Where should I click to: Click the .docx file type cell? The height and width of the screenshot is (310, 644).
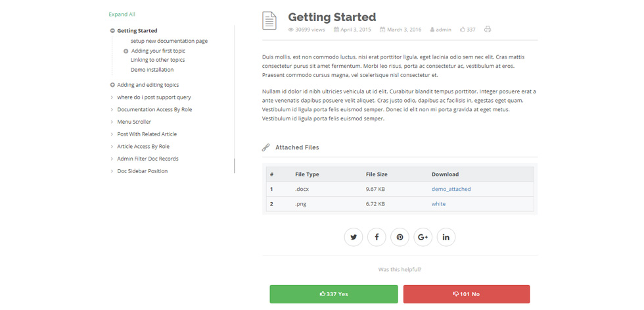coord(302,189)
